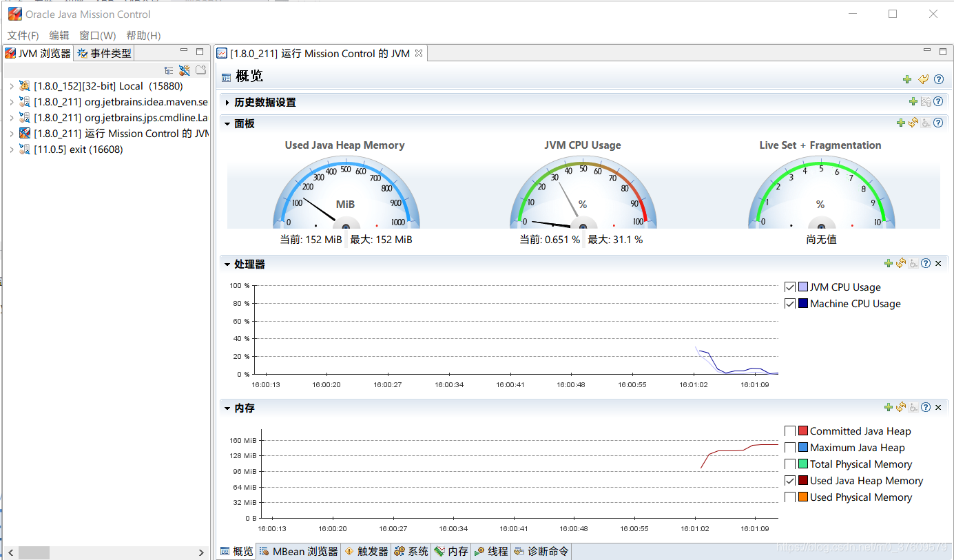
Task: Click the accessibility icon in 处理器 section
Action: [x=913, y=263]
